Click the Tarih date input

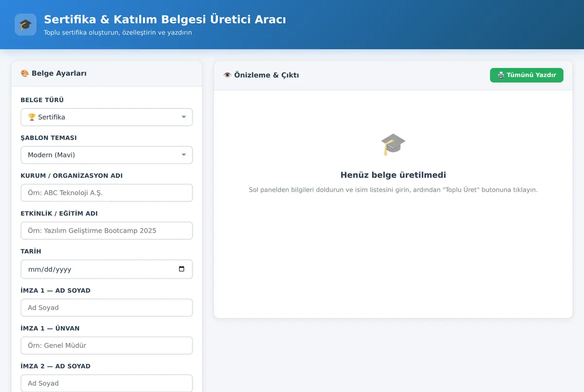[107, 269]
